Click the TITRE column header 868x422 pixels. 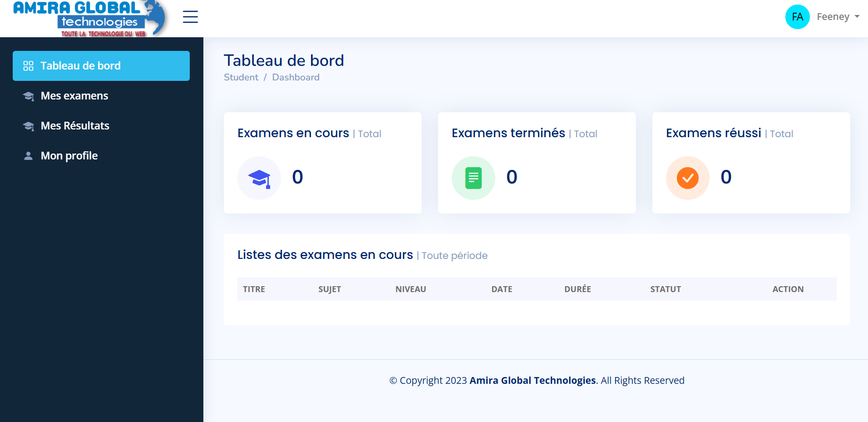click(x=254, y=289)
